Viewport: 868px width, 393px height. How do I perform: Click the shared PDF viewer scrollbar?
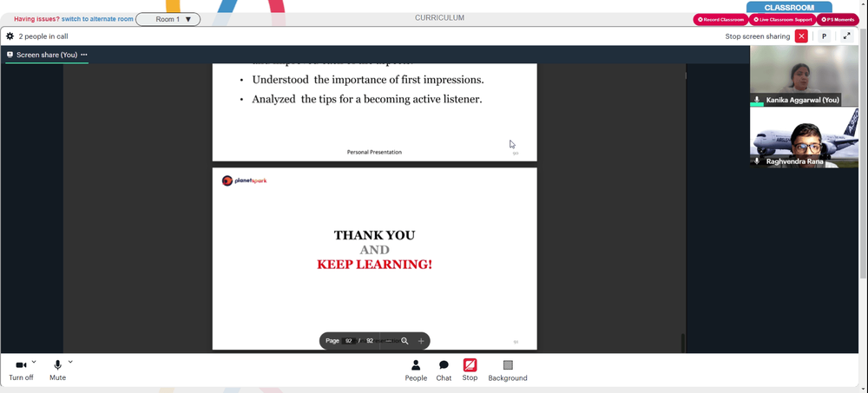tap(683, 344)
